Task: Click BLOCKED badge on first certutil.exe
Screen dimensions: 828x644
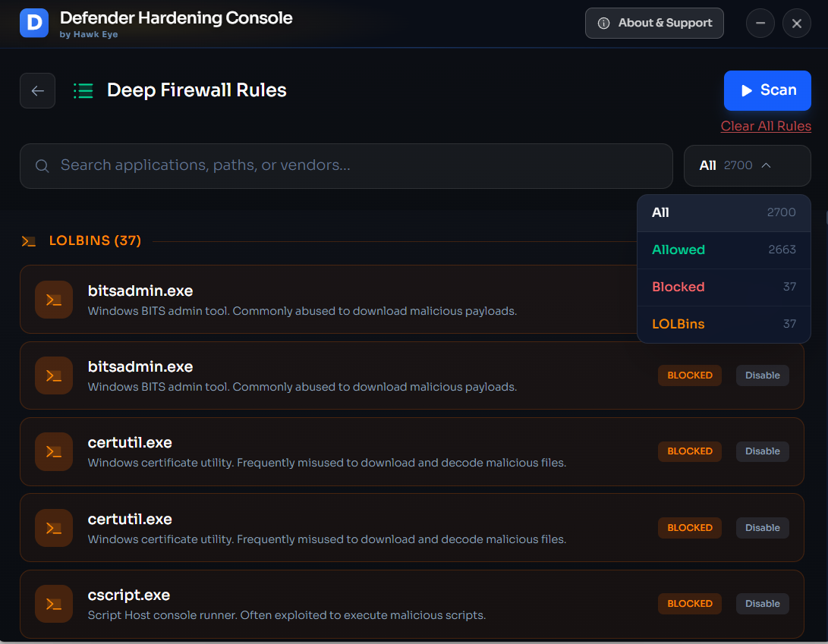Action: tap(690, 451)
